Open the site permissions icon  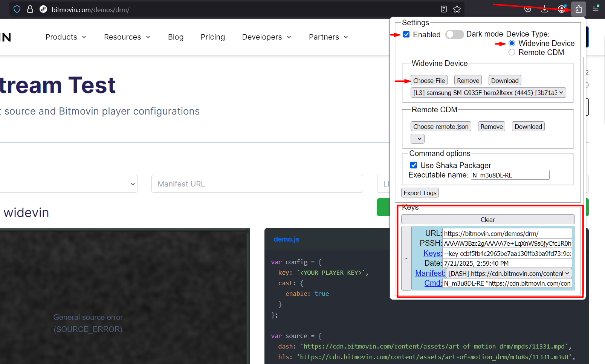(x=43, y=9)
